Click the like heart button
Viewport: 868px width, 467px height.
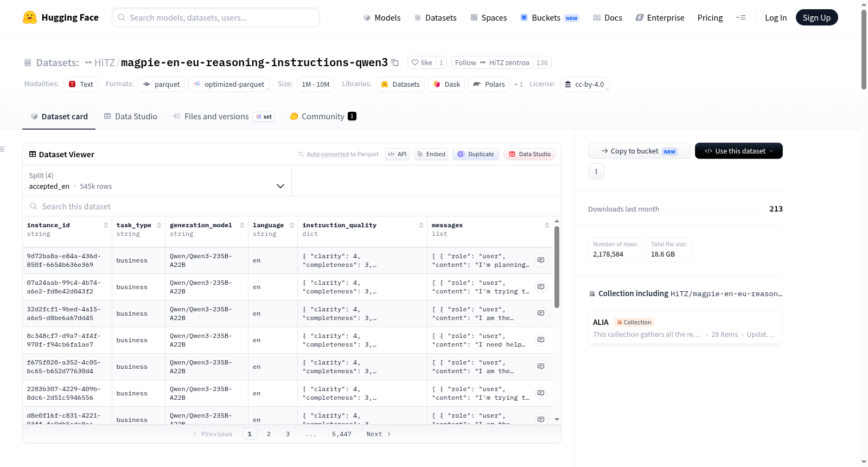pos(422,62)
